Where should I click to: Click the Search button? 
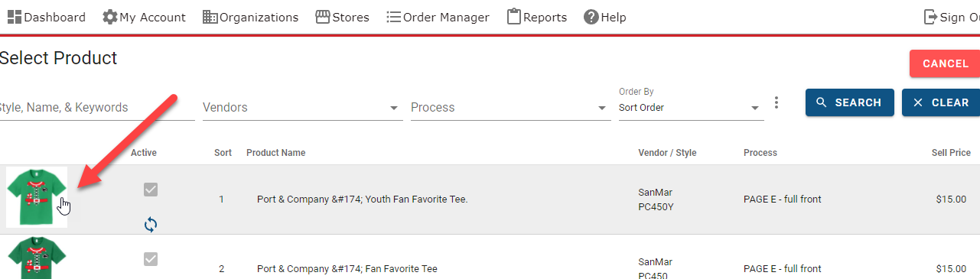coord(849,102)
